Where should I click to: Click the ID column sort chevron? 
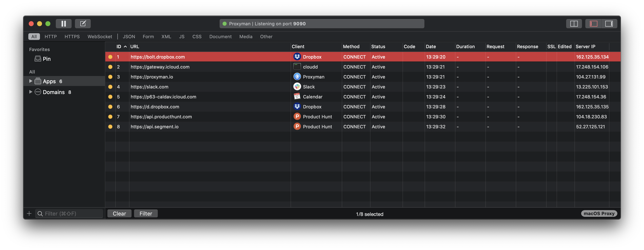125,46
